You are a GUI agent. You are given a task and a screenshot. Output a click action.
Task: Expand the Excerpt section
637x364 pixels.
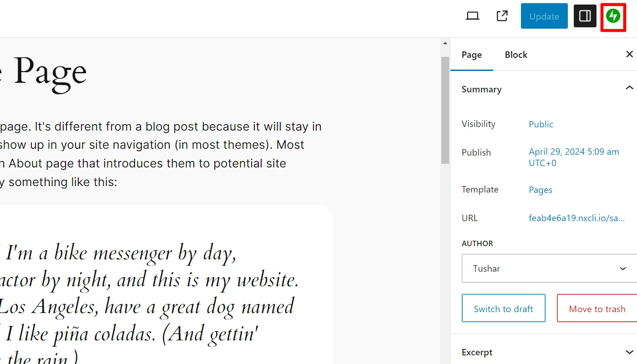point(629,352)
